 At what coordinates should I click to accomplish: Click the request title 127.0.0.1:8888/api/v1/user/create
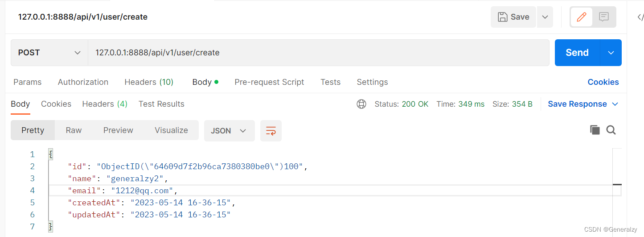(x=83, y=17)
